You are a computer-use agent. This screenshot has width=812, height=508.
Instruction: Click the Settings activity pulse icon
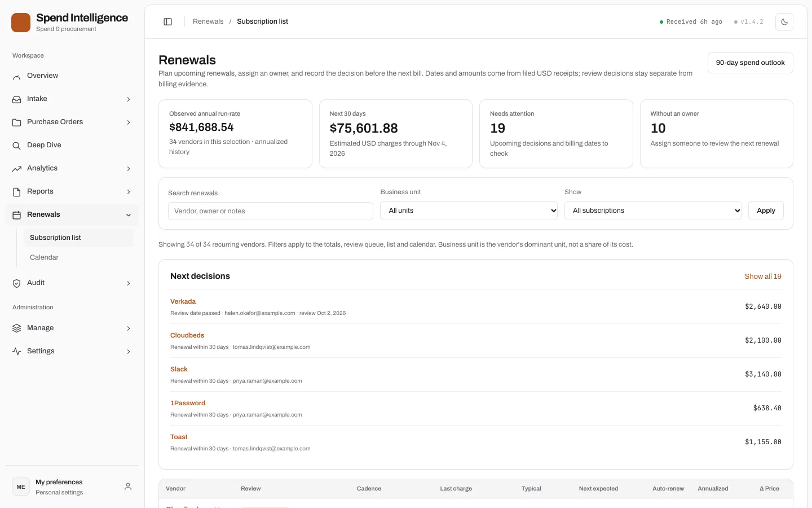pyautogui.click(x=17, y=352)
